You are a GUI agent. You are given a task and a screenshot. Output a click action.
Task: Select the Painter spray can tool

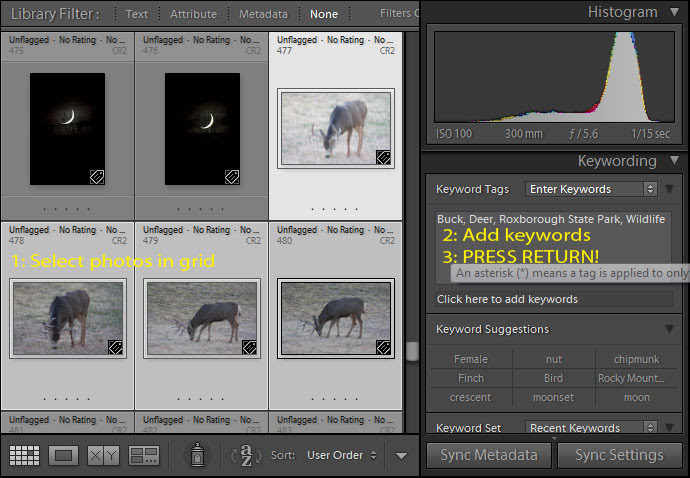(197, 454)
